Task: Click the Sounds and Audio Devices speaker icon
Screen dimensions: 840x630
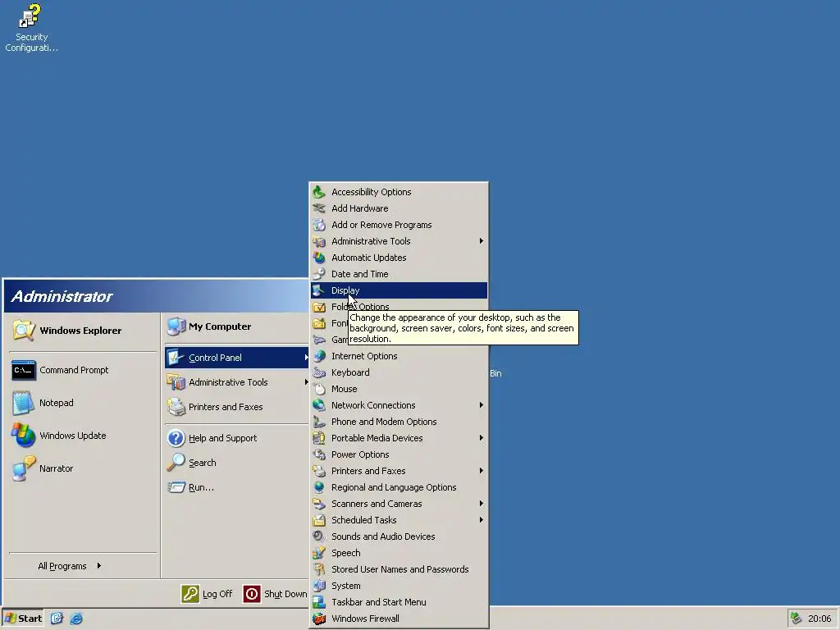Action: pyautogui.click(x=319, y=536)
